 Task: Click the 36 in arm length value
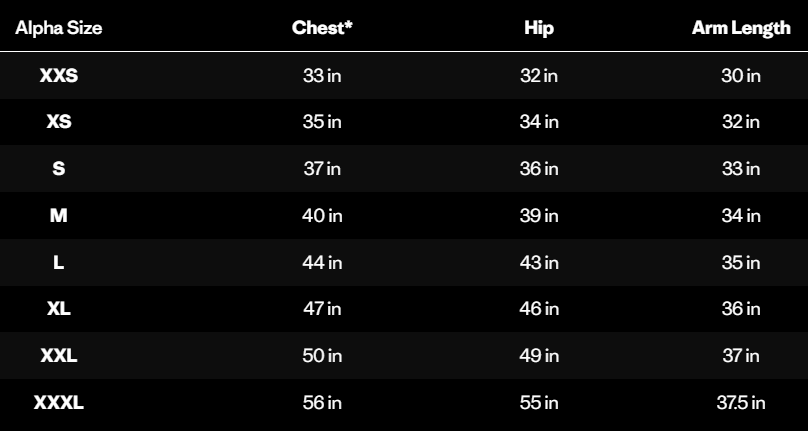[741, 309]
